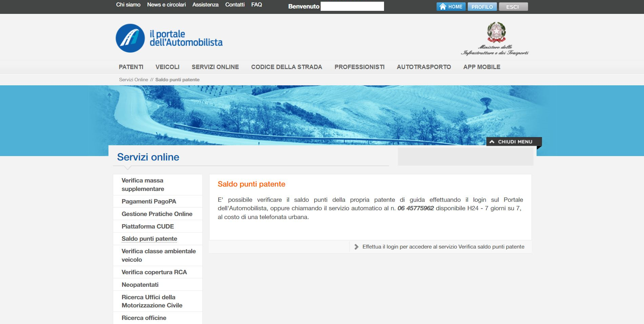The width and height of the screenshot is (644, 324).
Task: Click the Saldo punti patente orange heading
Action: click(x=251, y=184)
